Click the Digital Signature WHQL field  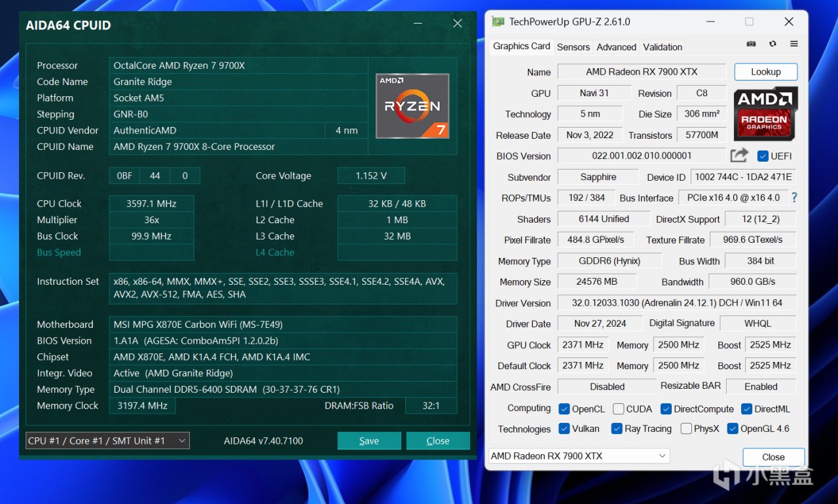point(758,323)
